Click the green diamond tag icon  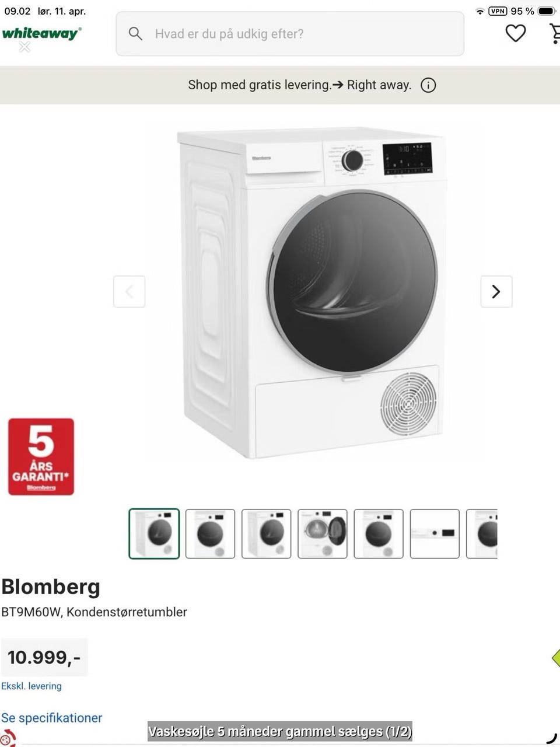pos(556,658)
